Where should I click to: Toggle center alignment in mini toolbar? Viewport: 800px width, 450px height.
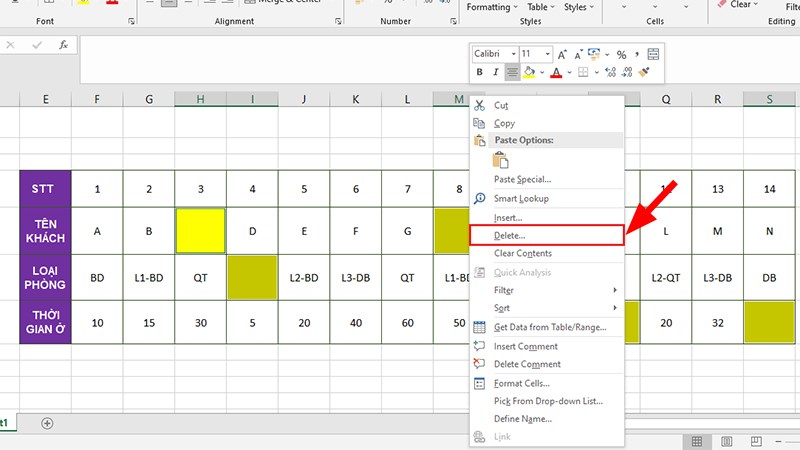point(512,73)
